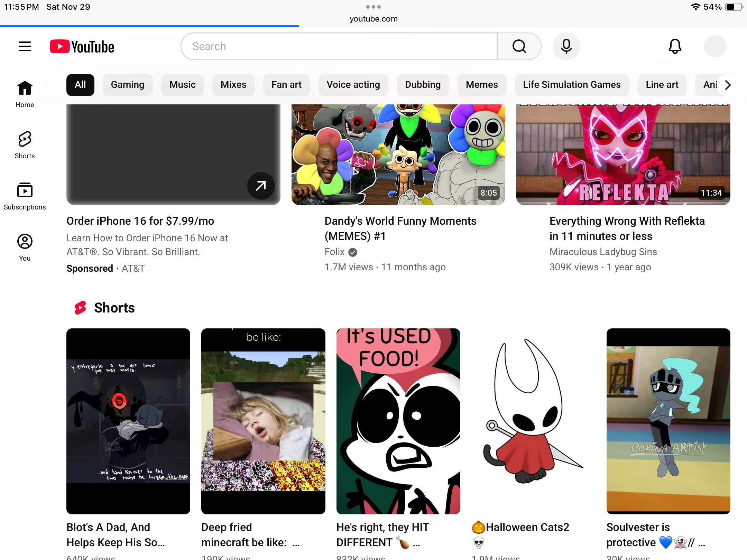
Task: Open the hamburger guide menu
Action: 25,46
